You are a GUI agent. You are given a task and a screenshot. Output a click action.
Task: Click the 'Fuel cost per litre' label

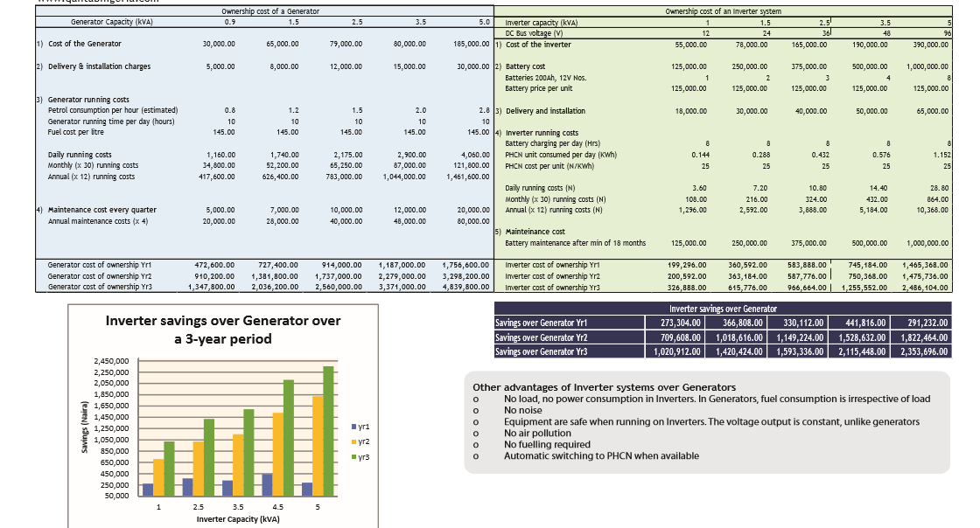pos(76,132)
